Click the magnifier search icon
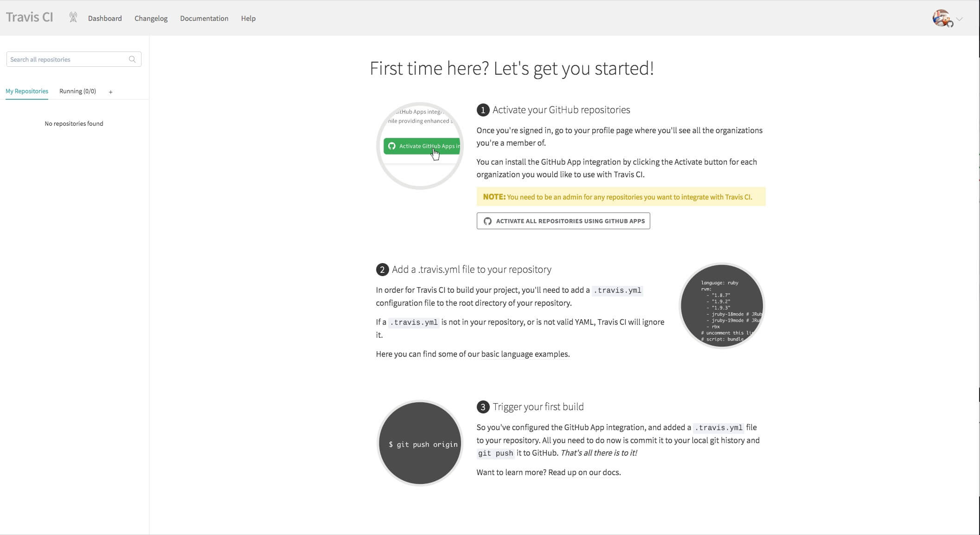 (132, 59)
